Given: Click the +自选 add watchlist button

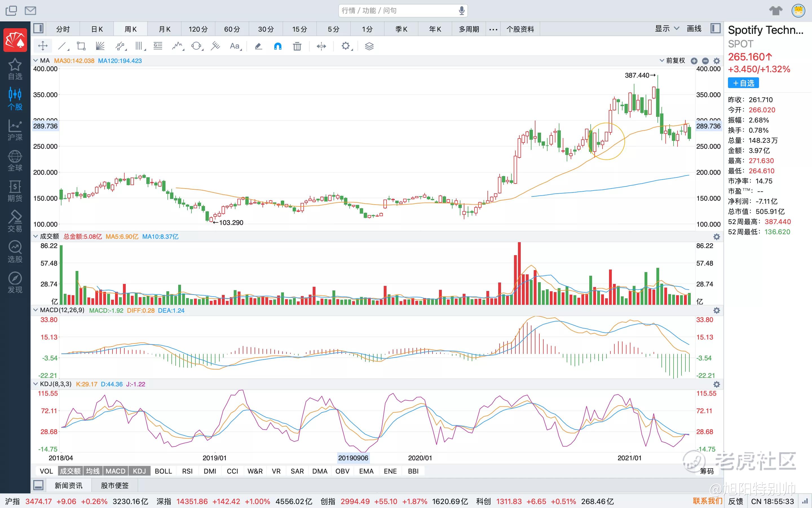Looking at the screenshot, I should click(x=743, y=83).
